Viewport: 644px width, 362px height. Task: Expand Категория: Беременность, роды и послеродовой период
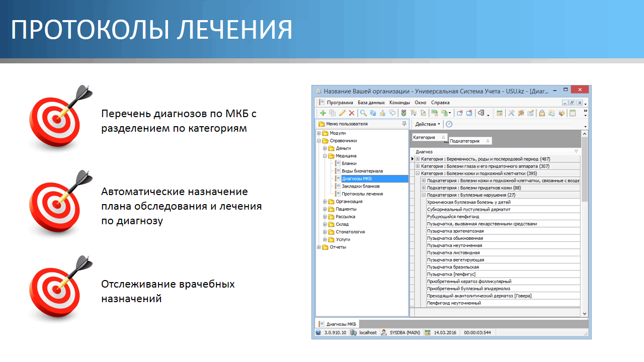pos(418,159)
